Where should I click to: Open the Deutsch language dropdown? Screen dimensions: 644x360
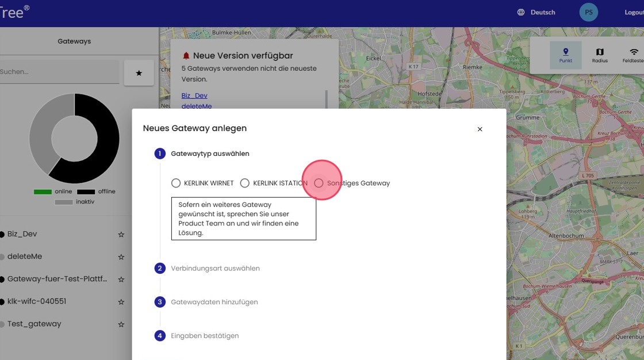(x=542, y=12)
